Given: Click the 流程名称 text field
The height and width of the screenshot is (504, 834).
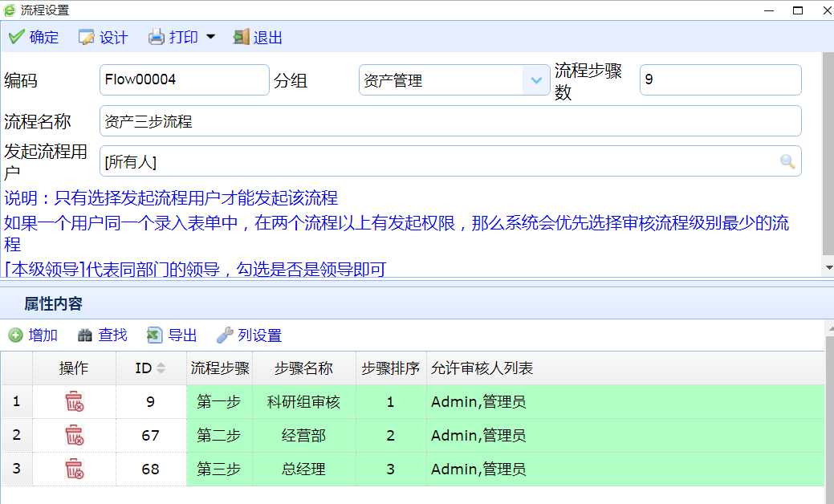Looking at the screenshot, I should [450, 121].
